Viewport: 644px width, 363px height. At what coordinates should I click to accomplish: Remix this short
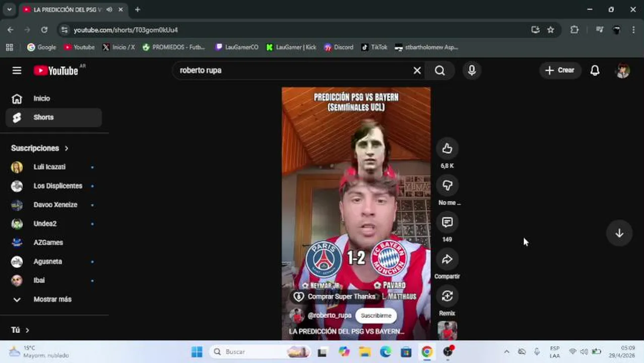point(447,296)
